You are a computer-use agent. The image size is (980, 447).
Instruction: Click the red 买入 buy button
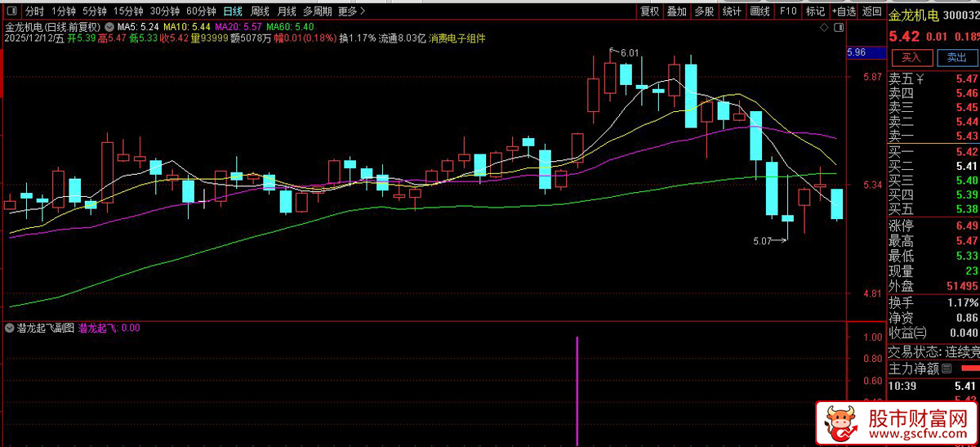point(911,57)
